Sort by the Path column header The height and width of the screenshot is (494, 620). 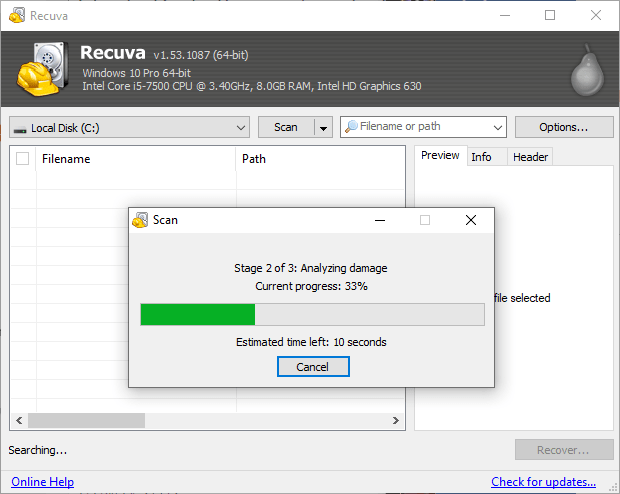coord(320,159)
